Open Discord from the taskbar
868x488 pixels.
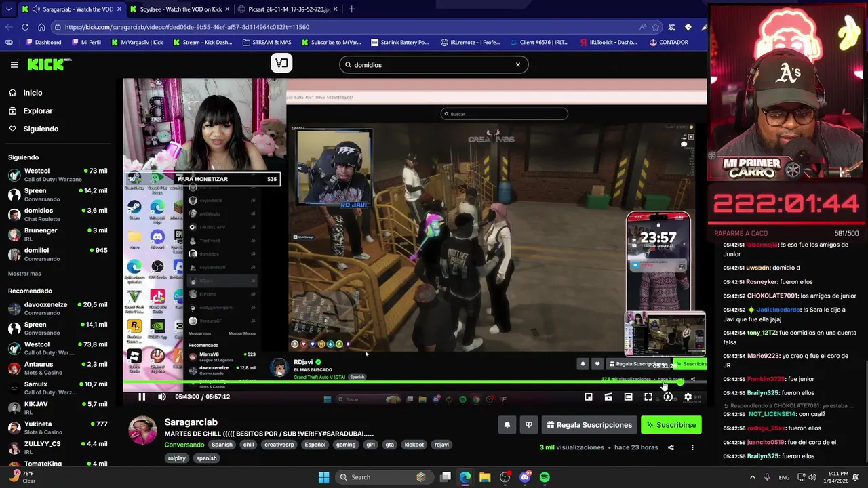coord(525,477)
